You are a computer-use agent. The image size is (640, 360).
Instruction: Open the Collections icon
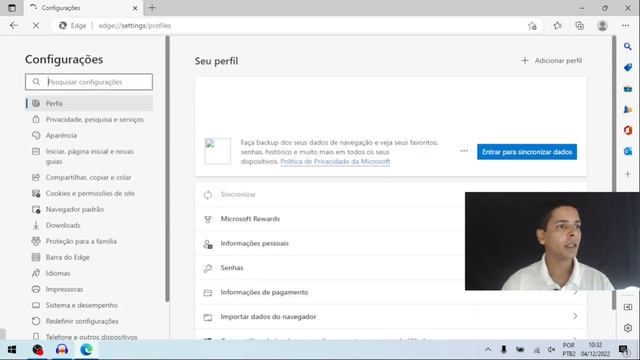(x=580, y=26)
